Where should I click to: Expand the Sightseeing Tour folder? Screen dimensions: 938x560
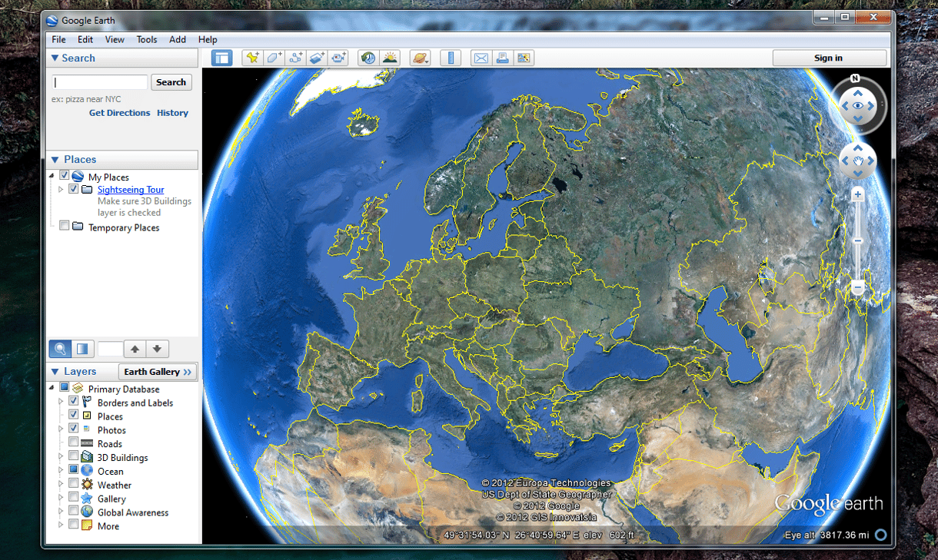coord(61,190)
